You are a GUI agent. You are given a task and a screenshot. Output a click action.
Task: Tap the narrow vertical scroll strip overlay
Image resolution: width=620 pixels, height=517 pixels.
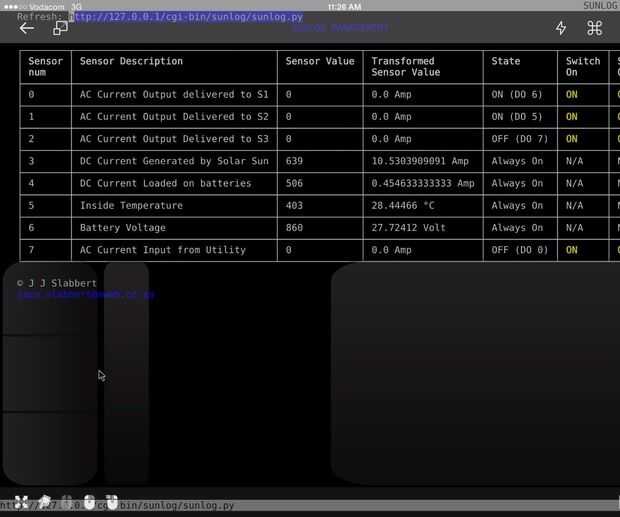click(126, 374)
